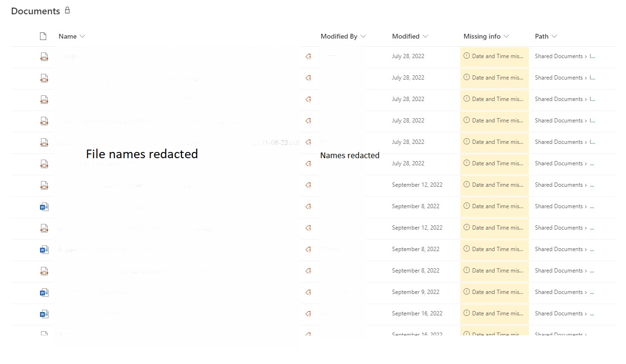
Task: Click "Date and Time mis..." in last July 28 row
Action: coord(497,163)
